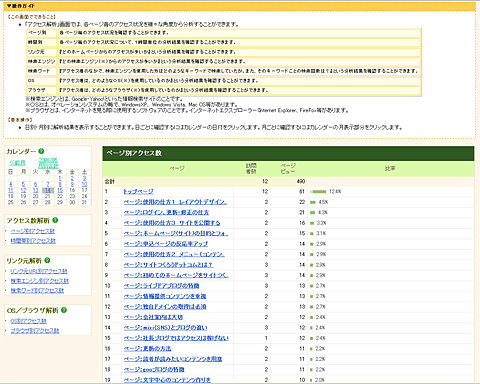This screenshot has height=384, width=480.
Task: Select day 1 in the calendar
Action: pyautogui.click(x=60, y=178)
